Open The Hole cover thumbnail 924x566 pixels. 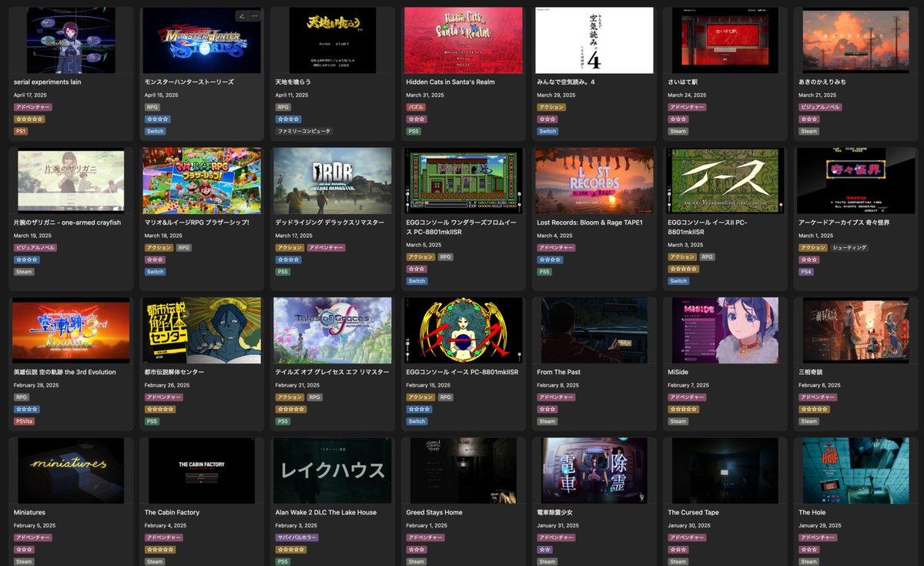click(x=856, y=471)
